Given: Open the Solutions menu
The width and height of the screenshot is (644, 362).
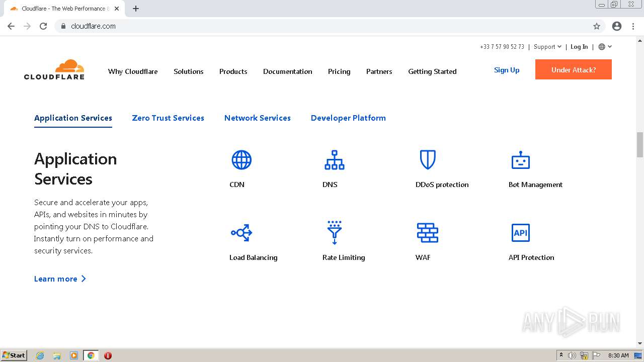Looking at the screenshot, I should click(x=189, y=71).
